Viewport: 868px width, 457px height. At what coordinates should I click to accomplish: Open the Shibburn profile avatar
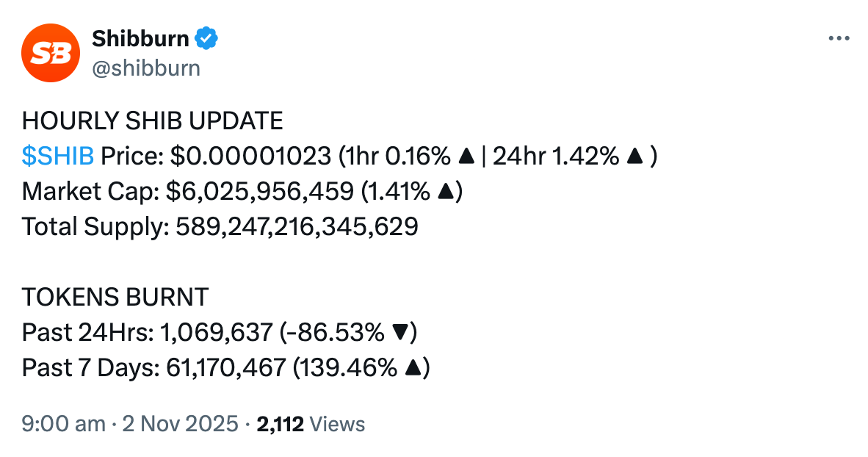click(x=51, y=52)
